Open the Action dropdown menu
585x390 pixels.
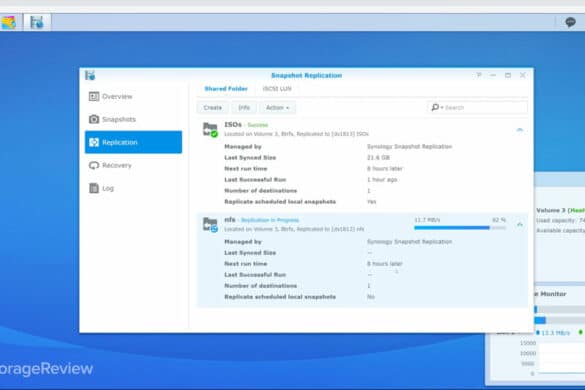click(277, 107)
